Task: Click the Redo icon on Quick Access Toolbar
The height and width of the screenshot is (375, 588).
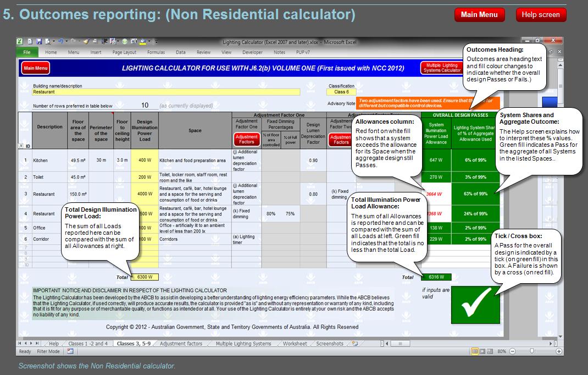Action: click(73, 42)
